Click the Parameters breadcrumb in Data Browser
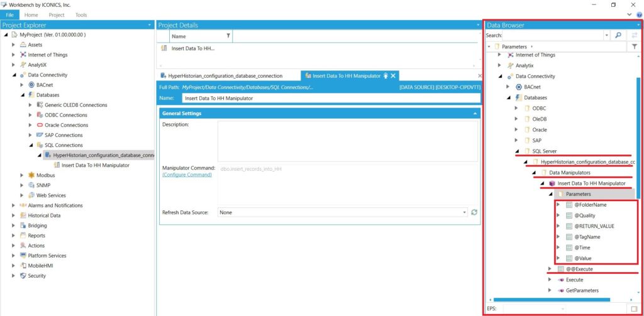Screen dimensions: 644x316 point(514,46)
